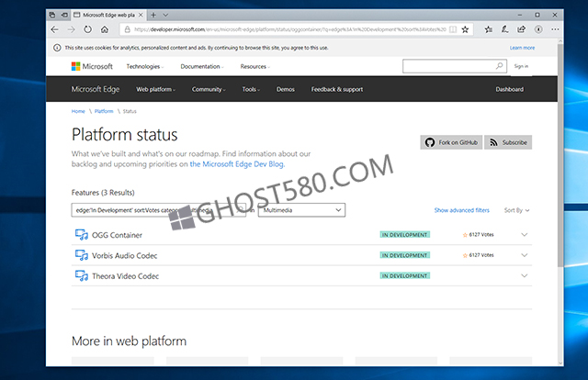The image size is (588, 380).
Task: Open the Multimedia category dropdown
Action: coord(301,210)
